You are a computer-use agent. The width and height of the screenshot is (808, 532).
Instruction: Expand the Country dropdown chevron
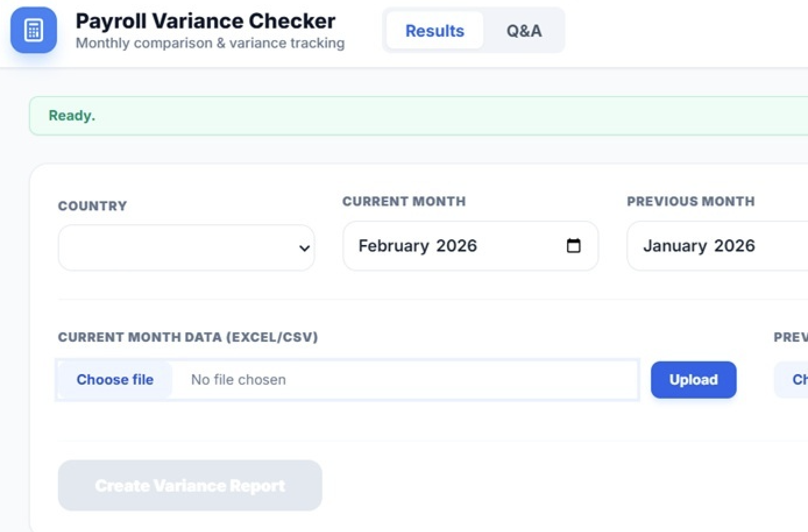pyautogui.click(x=304, y=249)
